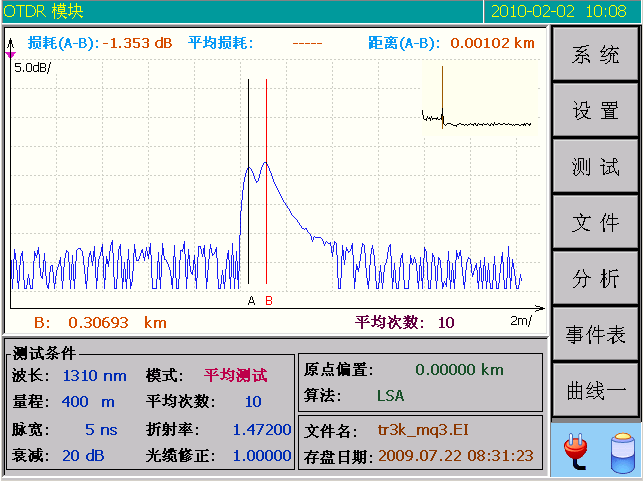
Task: Click the averaging count 10 below graph
Action: coord(446,323)
